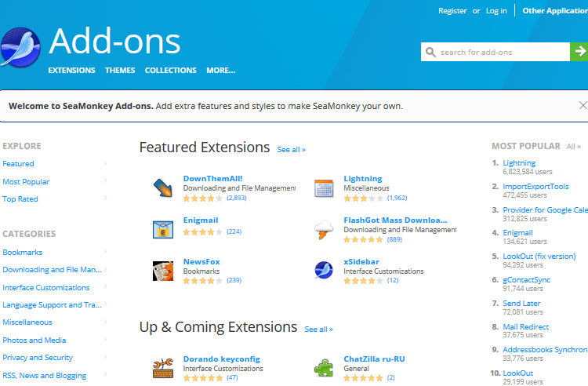Select Miscellaneous category in sidebar
This screenshot has height=386, width=588.
[x=27, y=322]
